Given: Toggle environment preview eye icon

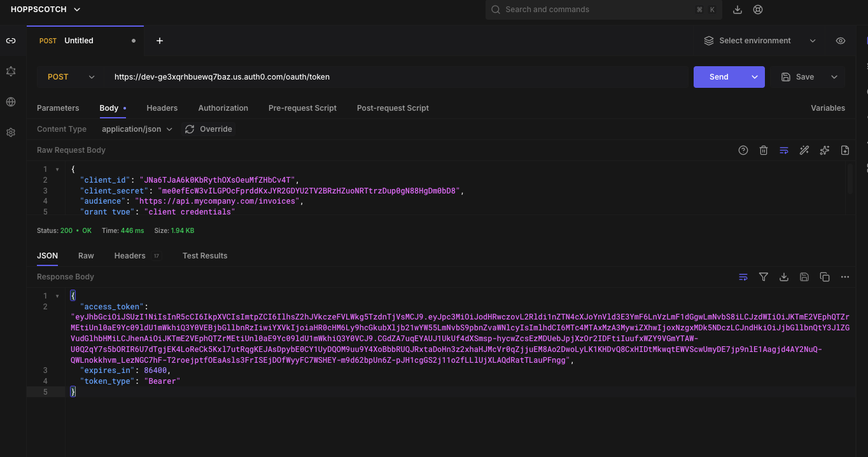Looking at the screenshot, I should pos(841,41).
